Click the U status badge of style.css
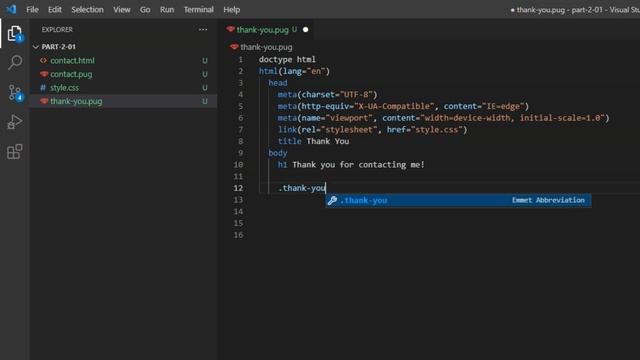The width and height of the screenshot is (640, 360). pos(205,88)
